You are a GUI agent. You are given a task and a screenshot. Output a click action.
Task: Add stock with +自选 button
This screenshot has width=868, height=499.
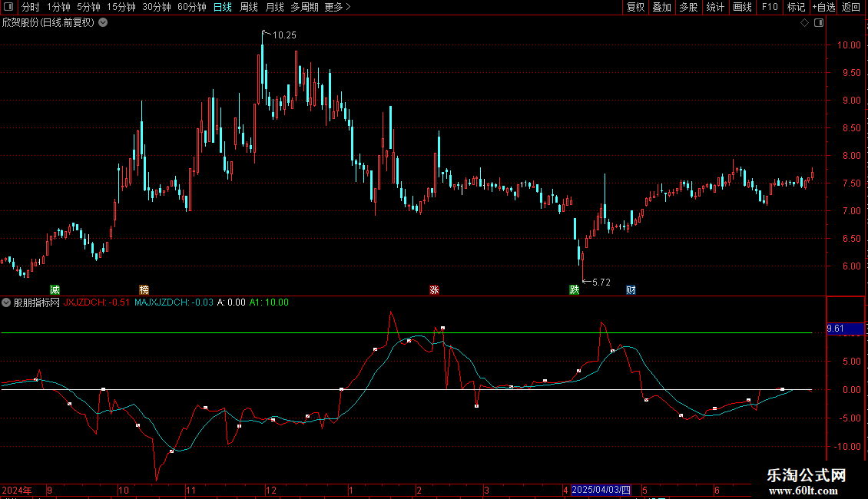coord(823,7)
